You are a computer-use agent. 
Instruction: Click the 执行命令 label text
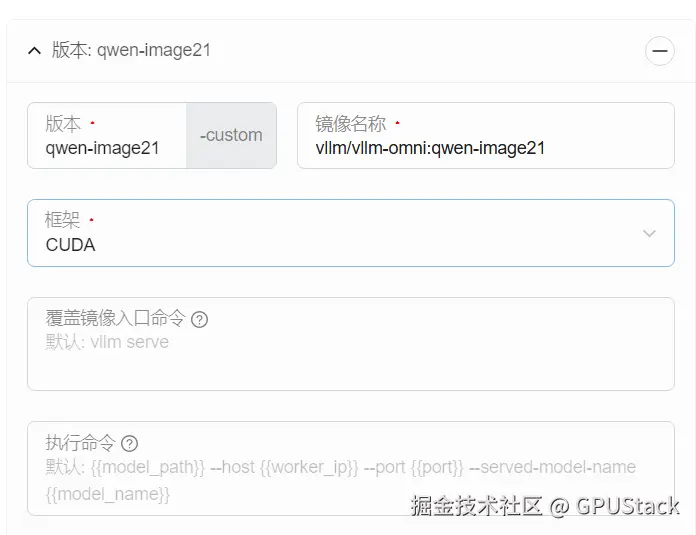pos(80,443)
